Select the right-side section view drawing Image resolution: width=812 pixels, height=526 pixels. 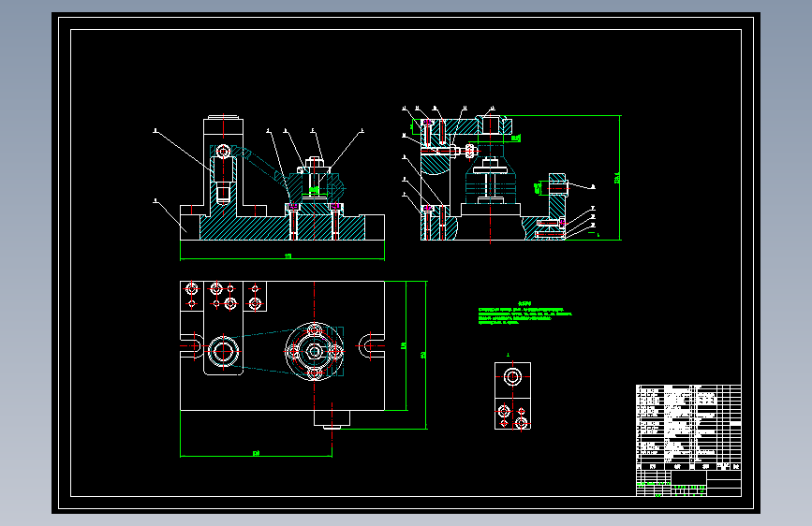[493, 177]
